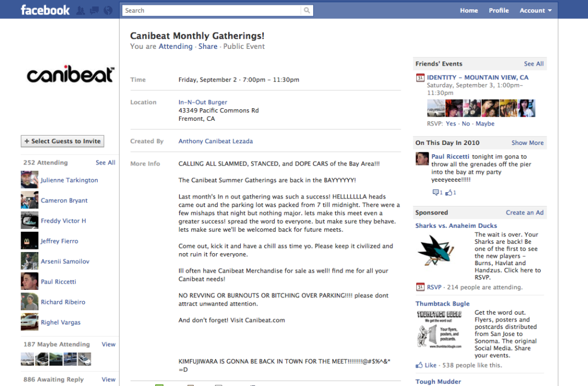Image resolution: width=588 pixels, height=386 pixels.
Task: Open the In-N-Out Burger location link
Action: 202,102
